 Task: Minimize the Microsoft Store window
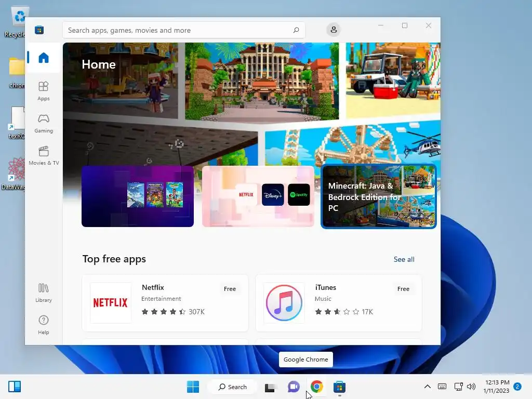(381, 25)
